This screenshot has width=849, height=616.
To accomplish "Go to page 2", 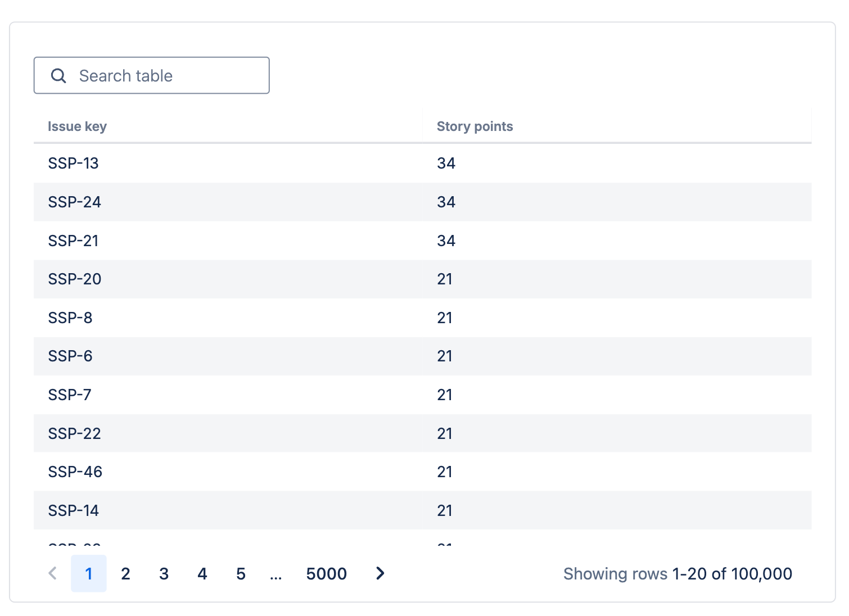I will point(125,573).
